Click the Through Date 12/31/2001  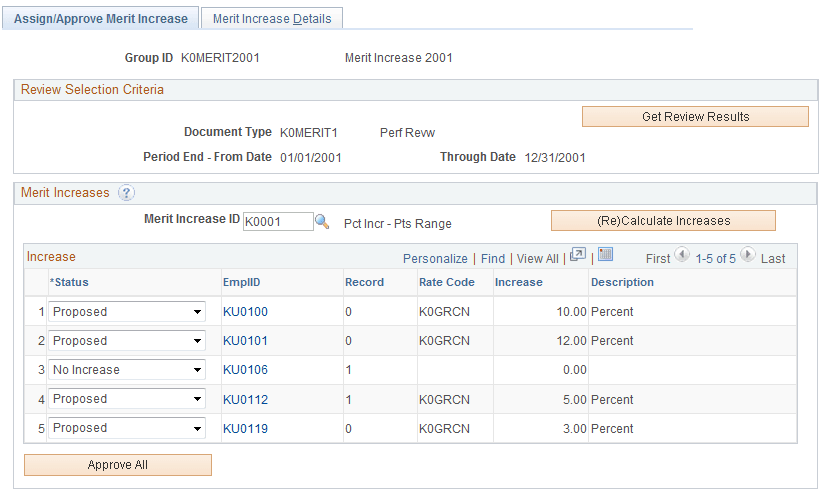[555, 158]
